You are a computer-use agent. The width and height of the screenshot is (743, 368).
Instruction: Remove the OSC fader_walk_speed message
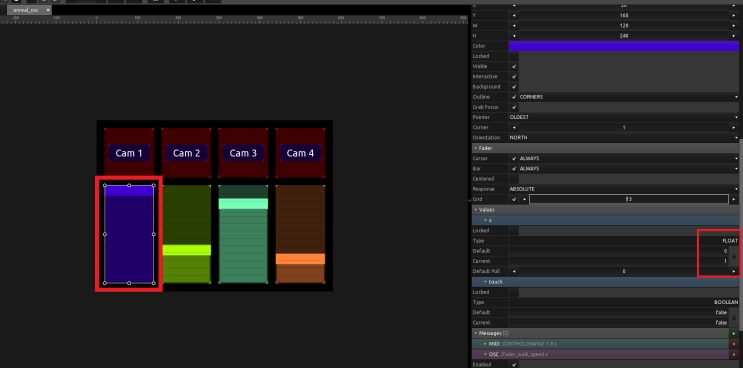pos(734,354)
